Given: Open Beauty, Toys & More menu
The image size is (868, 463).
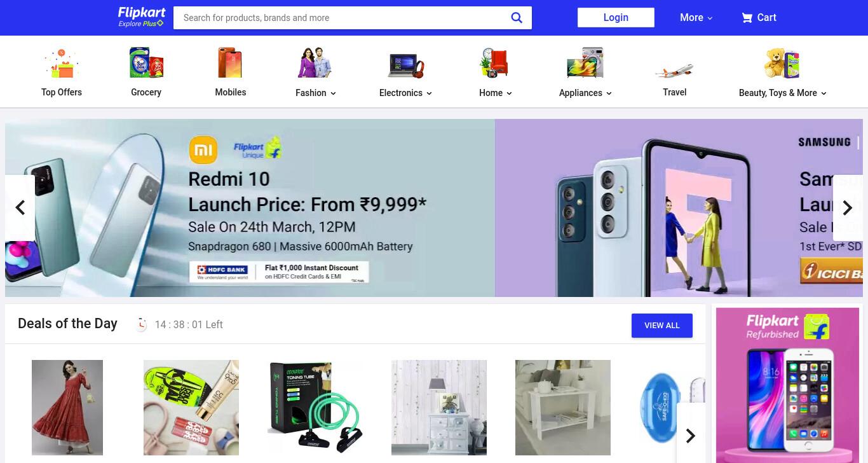Looking at the screenshot, I should [x=782, y=93].
